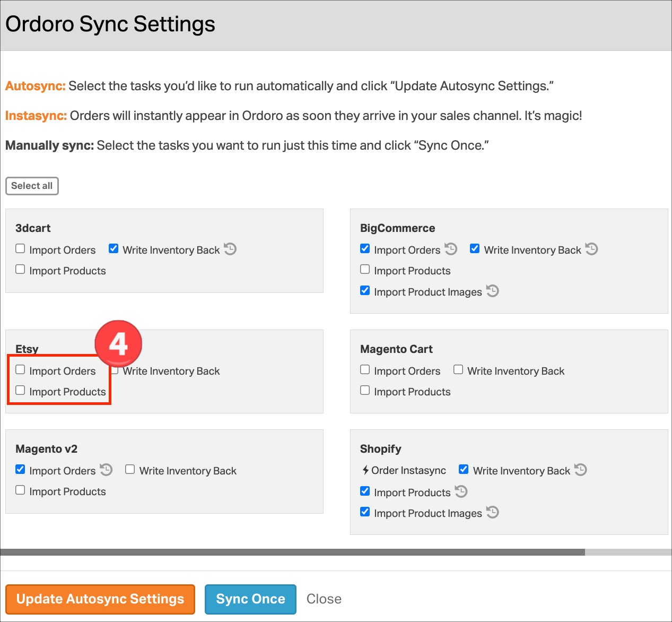Click the orange Instasync: label
Screen dimensions: 672x622
[36, 116]
